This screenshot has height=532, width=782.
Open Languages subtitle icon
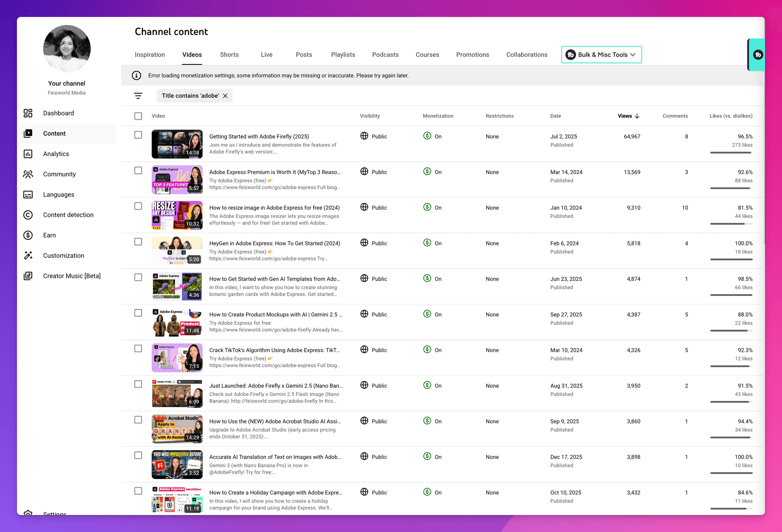tap(28, 195)
